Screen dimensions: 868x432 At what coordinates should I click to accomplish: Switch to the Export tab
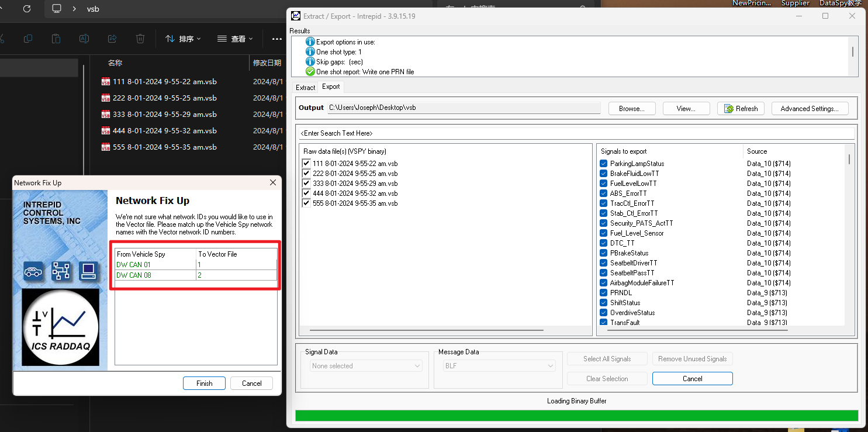pos(331,87)
